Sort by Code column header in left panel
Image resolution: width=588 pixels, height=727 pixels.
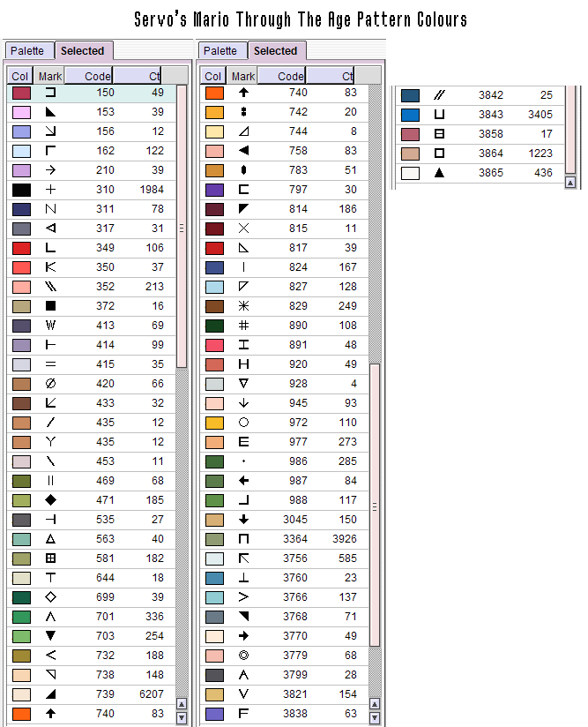click(x=89, y=76)
